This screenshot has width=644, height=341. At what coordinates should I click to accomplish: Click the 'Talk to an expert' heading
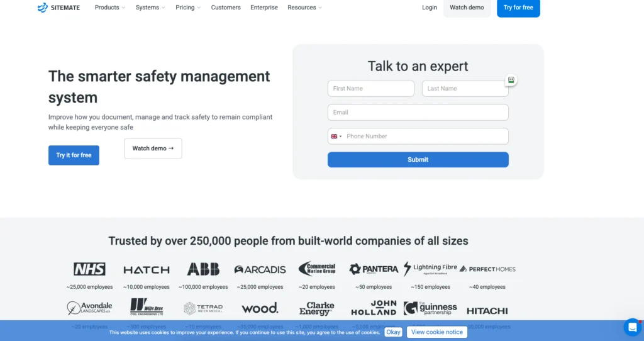click(418, 66)
